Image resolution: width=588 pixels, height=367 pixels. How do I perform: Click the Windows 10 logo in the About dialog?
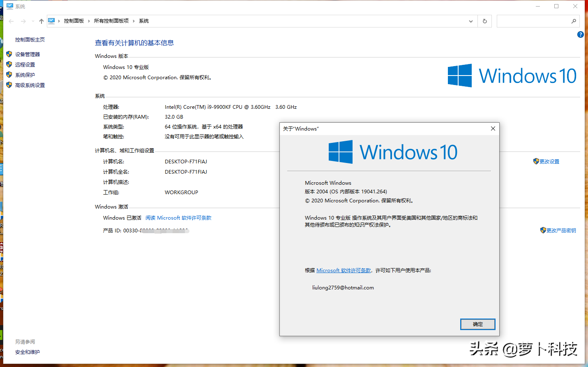point(393,152)
